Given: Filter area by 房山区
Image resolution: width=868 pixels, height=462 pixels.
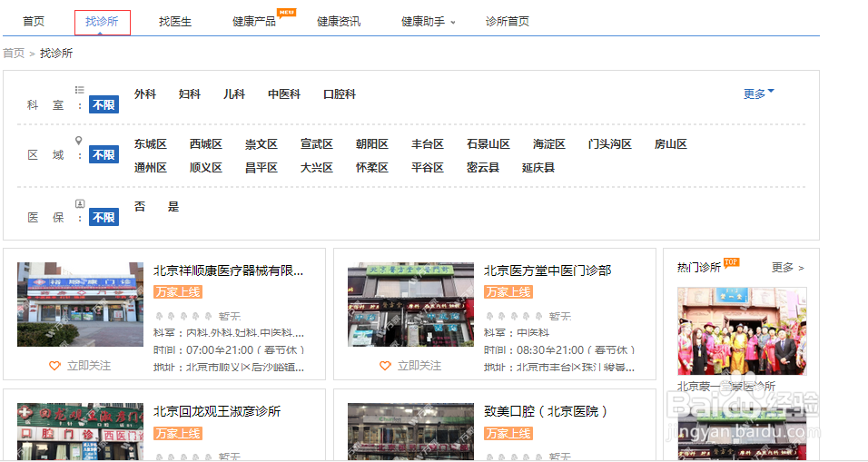Looking at the screenshot, I should [x=671, y=143].
